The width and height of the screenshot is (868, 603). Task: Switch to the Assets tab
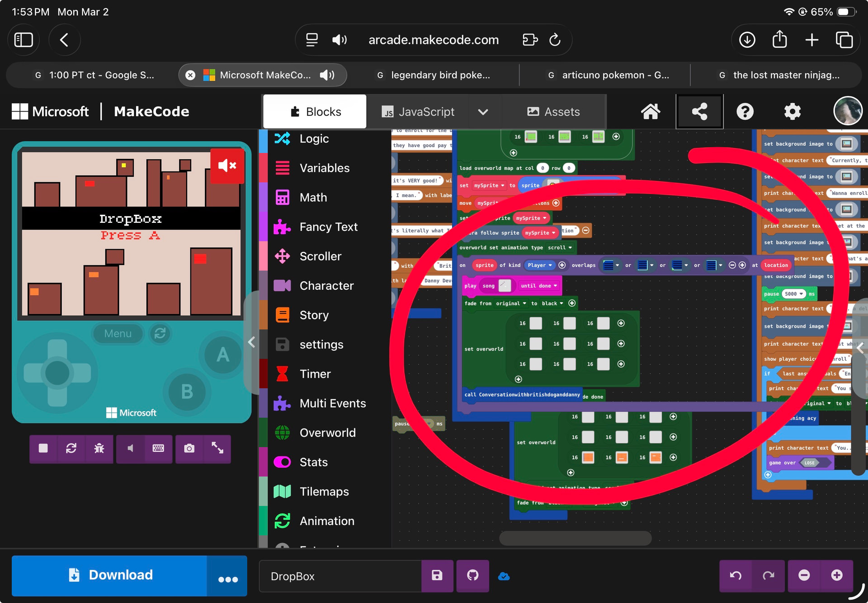tap(553, 112)
